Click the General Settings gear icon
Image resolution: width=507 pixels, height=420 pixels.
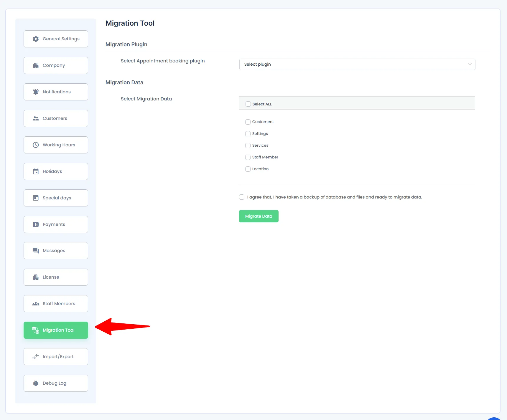36,39
